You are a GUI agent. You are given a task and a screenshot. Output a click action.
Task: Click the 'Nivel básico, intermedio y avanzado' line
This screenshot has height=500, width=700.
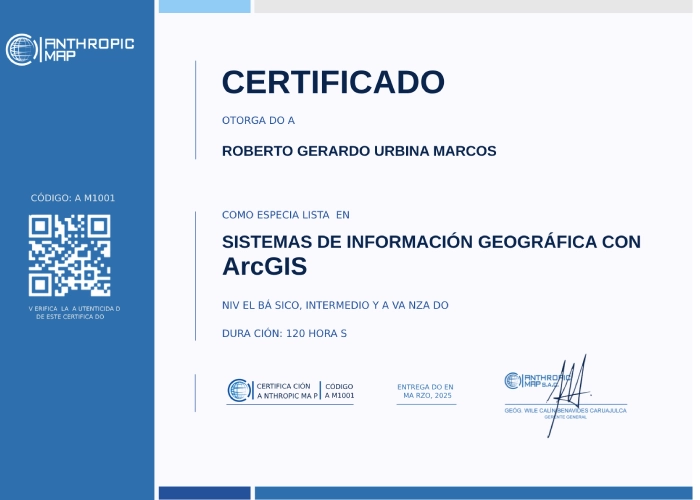(x=335, y=305)
